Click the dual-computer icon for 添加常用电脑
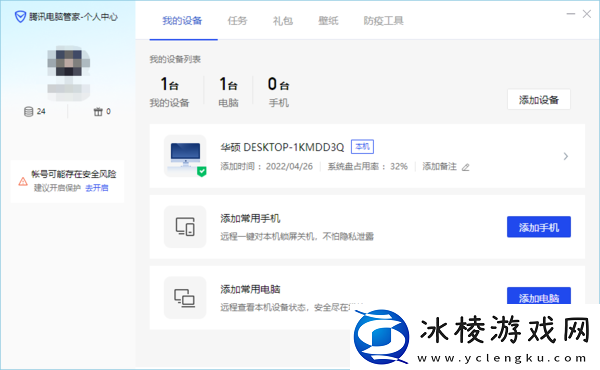The image size is (600, 370). point(185,298)
